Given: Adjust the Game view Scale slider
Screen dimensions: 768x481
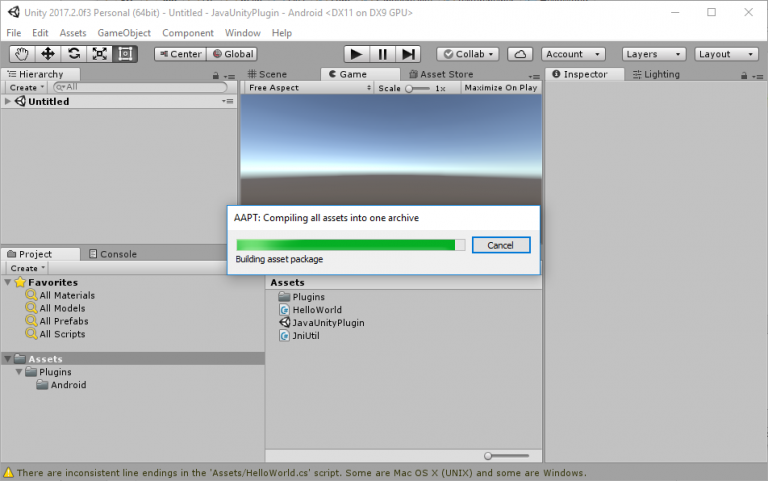Looking at the screenshot, I should (x=417, y=88).
